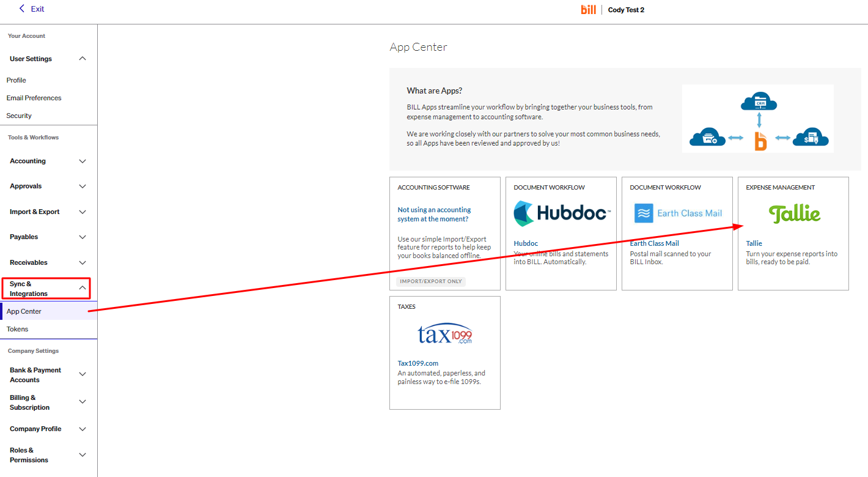Open the Security settings

tap(19, 116)
